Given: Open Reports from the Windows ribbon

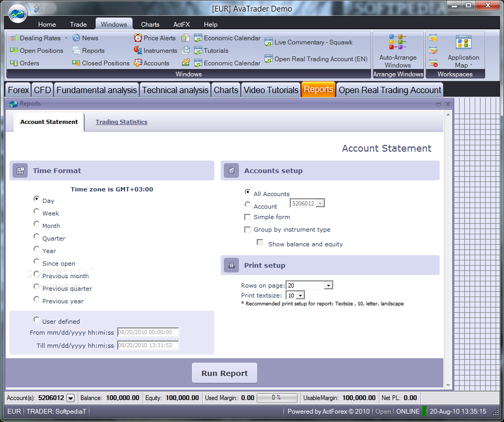Looking at the screenshot, I should [88, 50].
